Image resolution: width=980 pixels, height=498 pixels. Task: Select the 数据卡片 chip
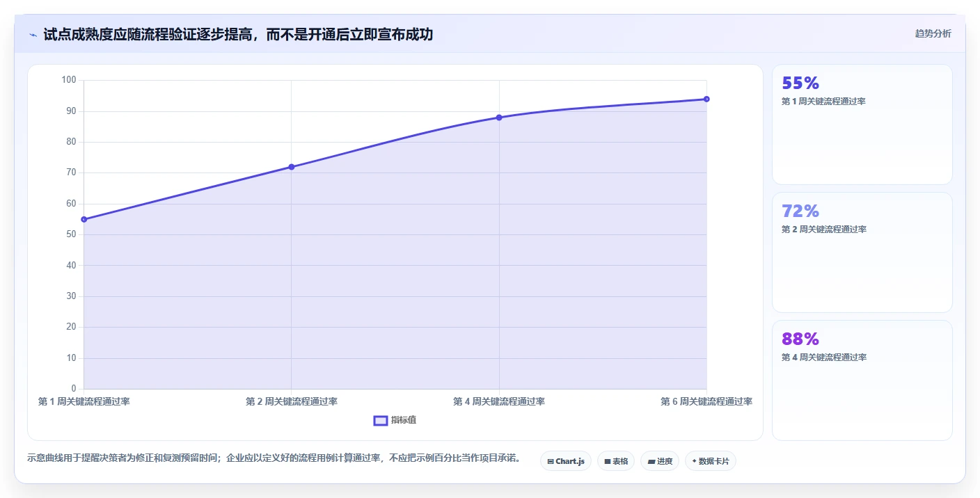[711, 461]
